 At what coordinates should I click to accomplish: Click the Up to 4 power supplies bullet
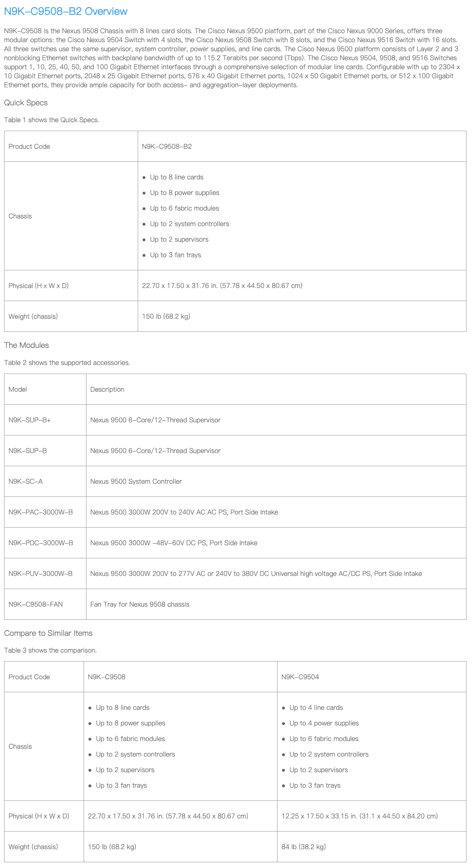click(324, 723)
